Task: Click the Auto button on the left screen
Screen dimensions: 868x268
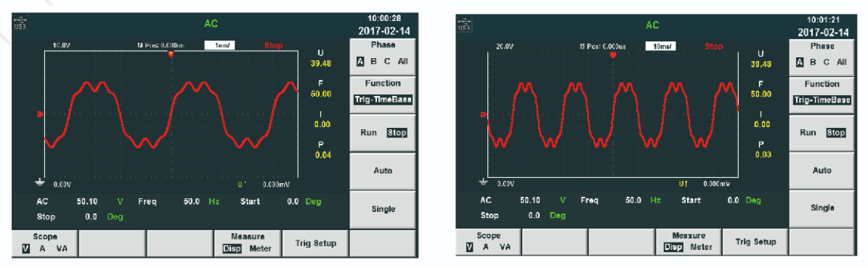Action: pyautogui.click(x=383, y=171)
